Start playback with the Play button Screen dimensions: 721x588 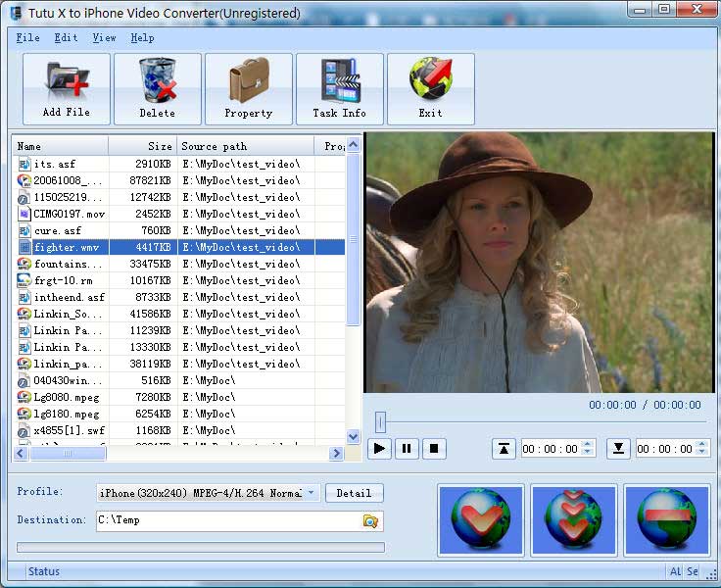click(379, 448)
